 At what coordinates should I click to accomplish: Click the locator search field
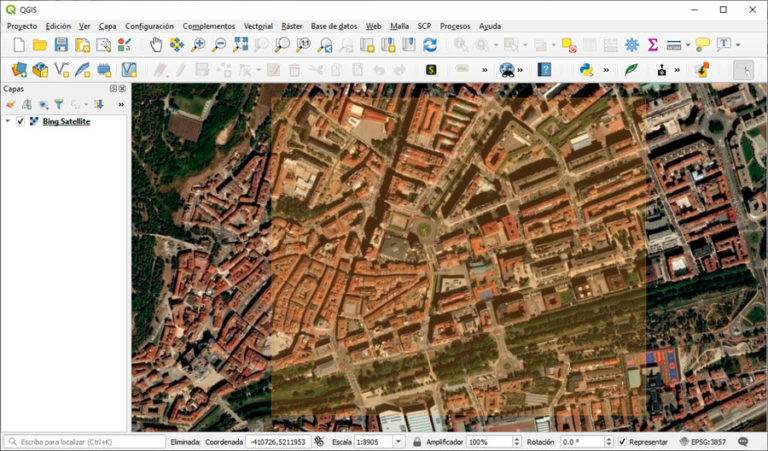point(85,442)
